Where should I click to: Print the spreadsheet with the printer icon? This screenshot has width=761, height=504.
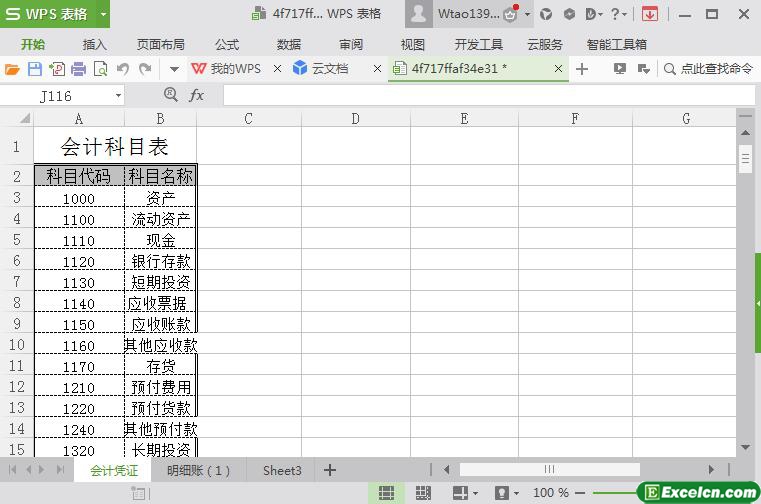click(78, 69)
